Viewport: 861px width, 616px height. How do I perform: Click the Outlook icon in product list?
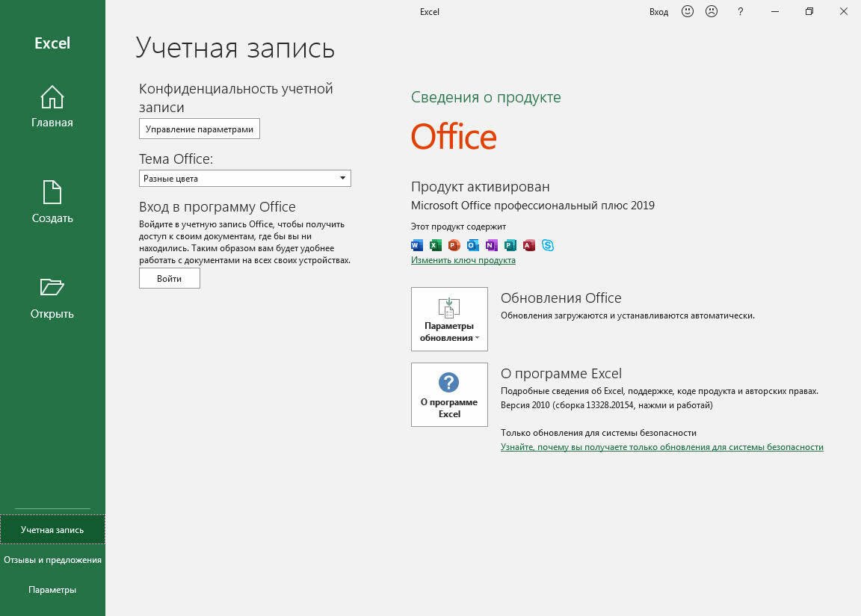[x=472, y=245]
